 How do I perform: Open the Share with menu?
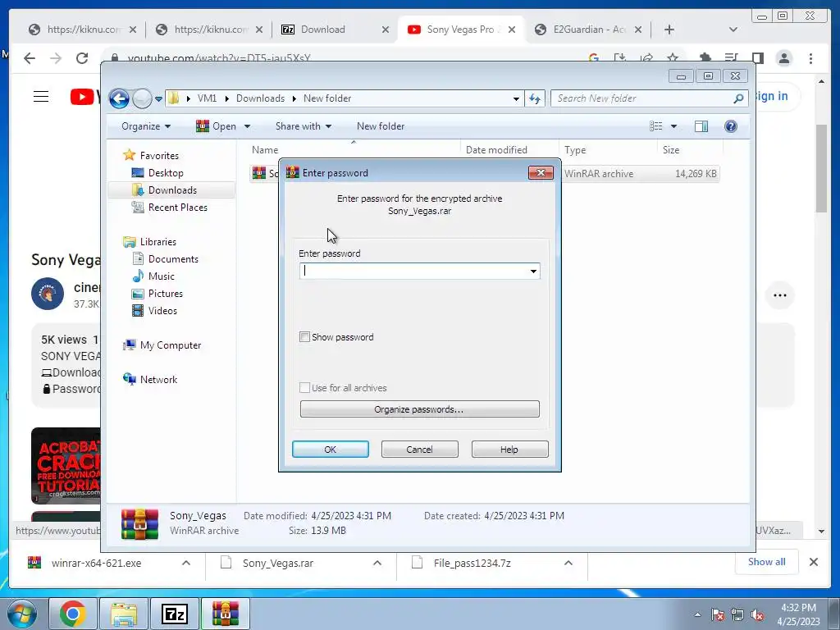pos(304,126)
